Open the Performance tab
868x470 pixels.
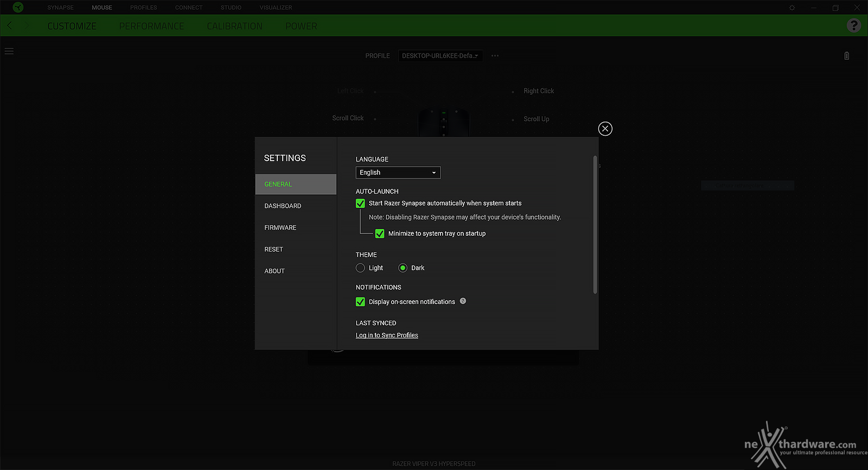(x=151, y=26)
